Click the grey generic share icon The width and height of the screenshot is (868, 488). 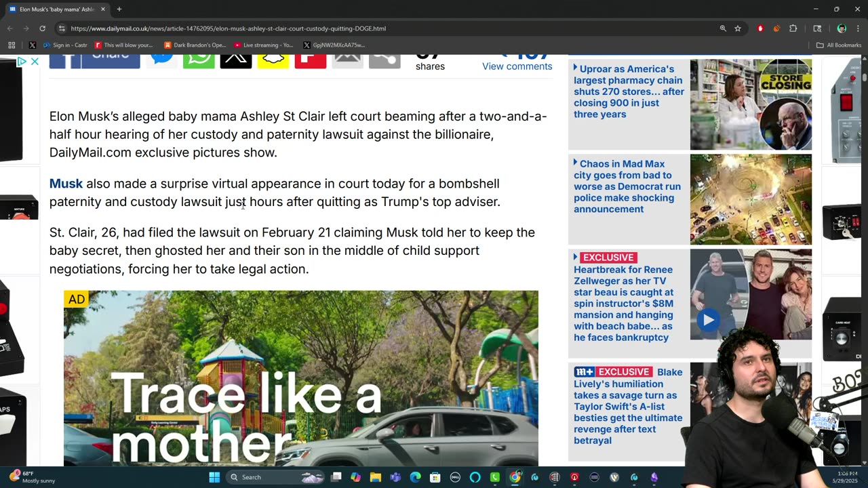[384, 60]
